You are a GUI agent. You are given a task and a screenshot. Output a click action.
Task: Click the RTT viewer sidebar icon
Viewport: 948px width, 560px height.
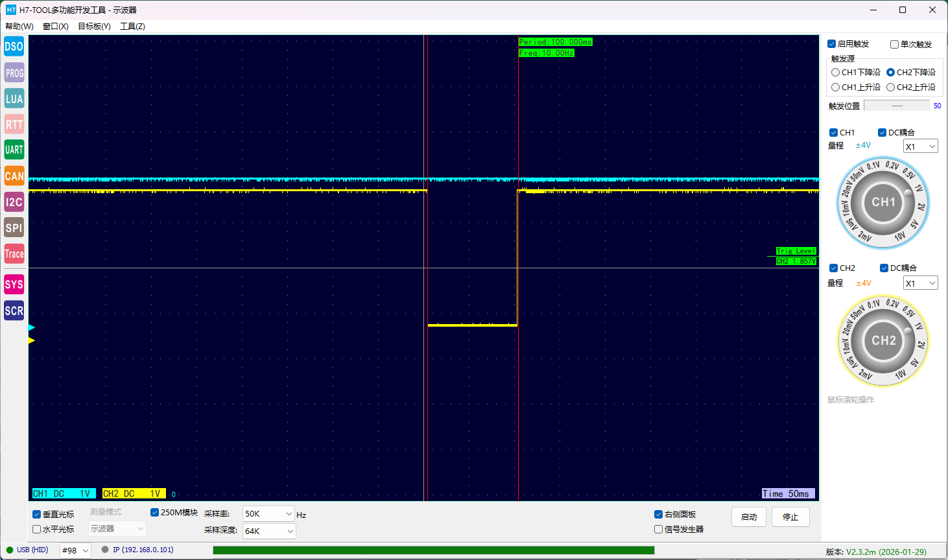coord(14,124)
